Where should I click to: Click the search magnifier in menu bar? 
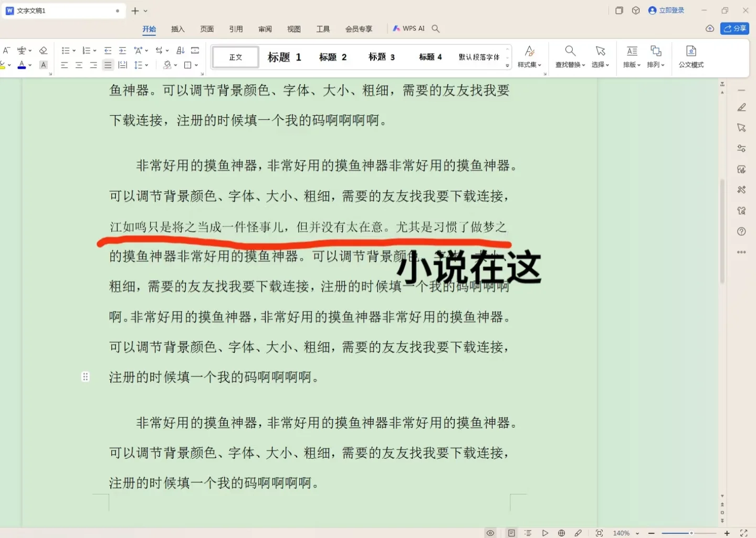pos(436,28)
